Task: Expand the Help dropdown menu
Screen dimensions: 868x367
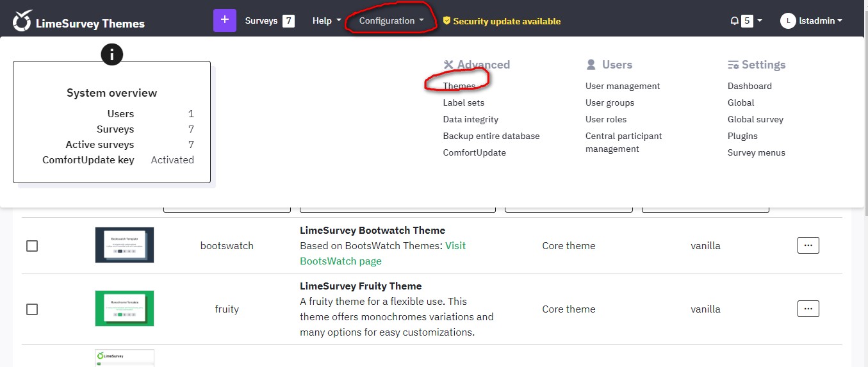Action: [x=327, y=20]
